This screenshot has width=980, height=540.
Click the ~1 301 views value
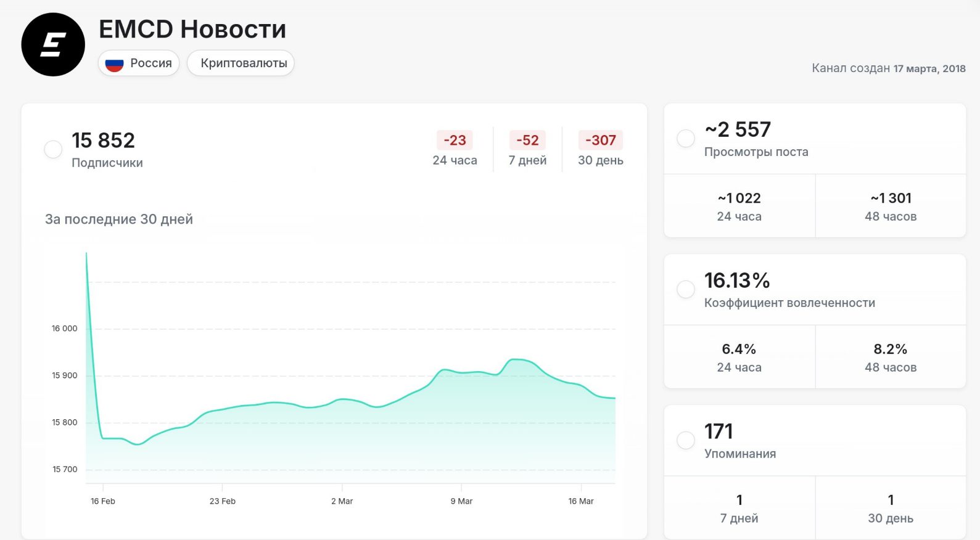pos(891,198)
